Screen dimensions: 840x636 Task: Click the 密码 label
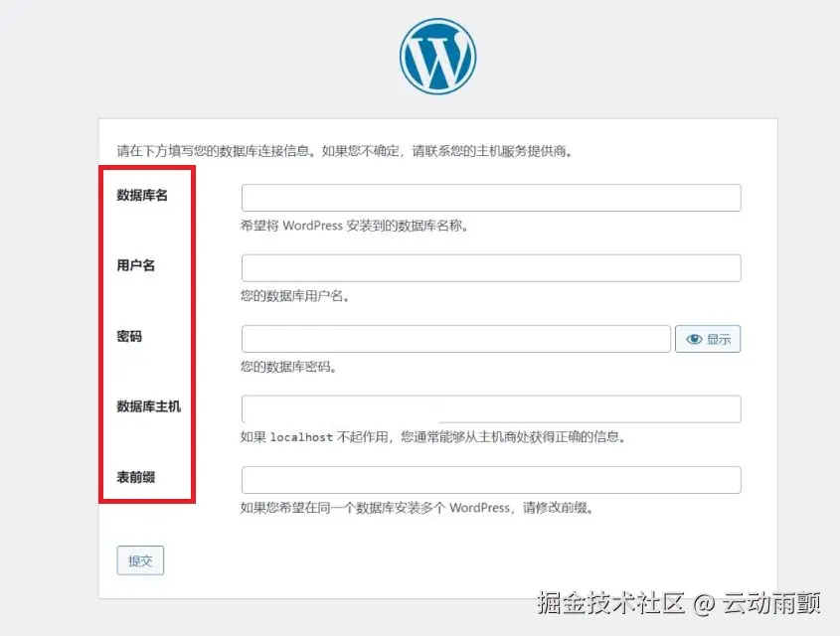click(129, 336)
